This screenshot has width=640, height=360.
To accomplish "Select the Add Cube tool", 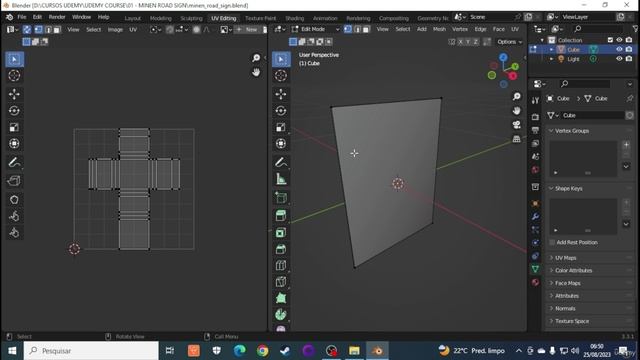I will tap(281, 198).
